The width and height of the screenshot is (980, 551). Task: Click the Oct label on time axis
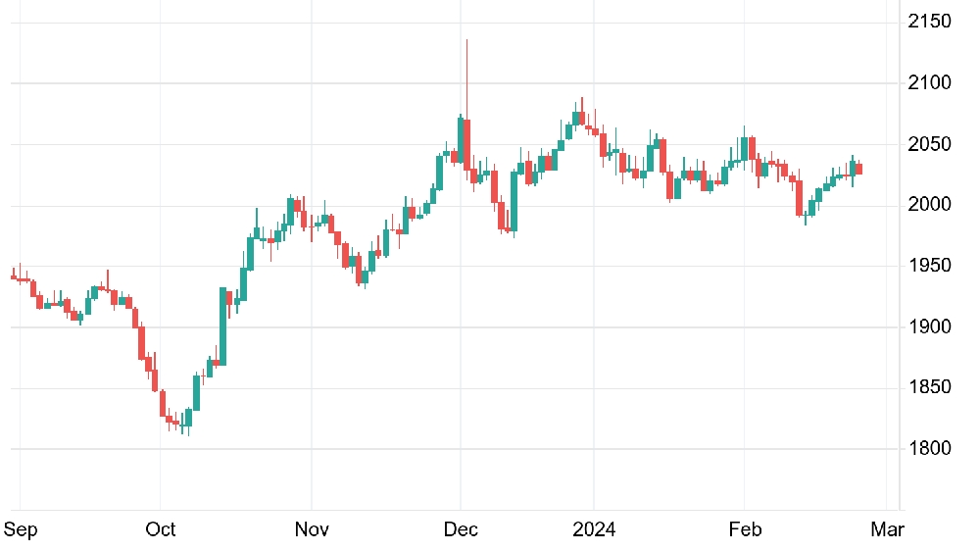tap(161, 529)
